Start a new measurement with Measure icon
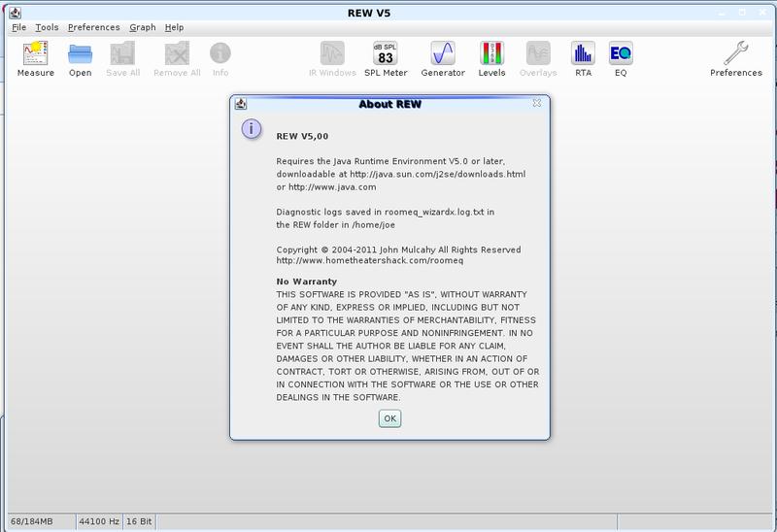This screenshot has width=777, height=532. click(36, 59)
